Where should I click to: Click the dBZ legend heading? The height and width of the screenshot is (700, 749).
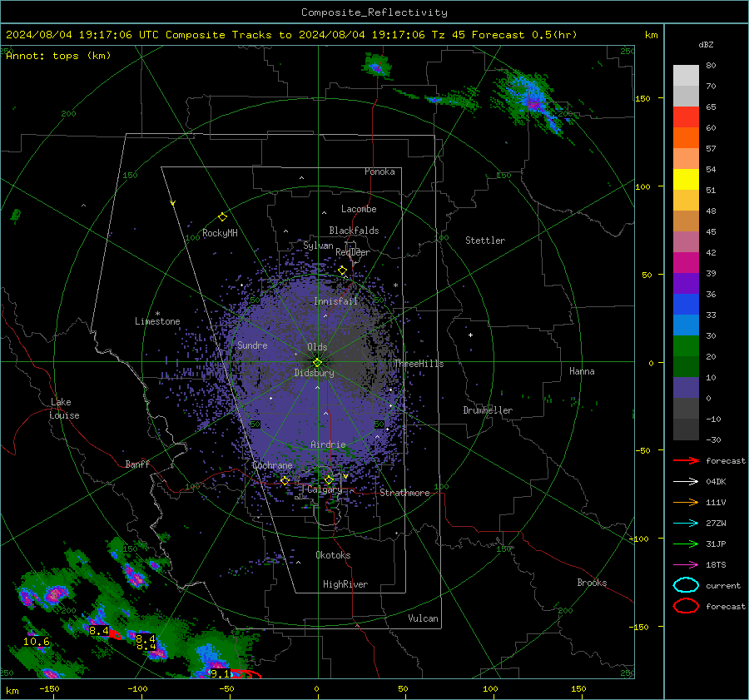click(706, 44)
